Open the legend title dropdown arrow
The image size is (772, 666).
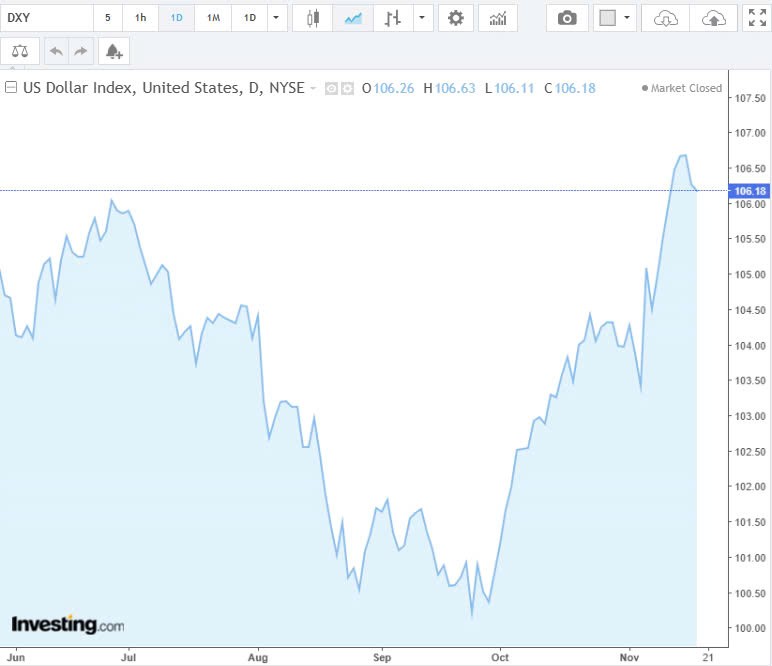313,89
